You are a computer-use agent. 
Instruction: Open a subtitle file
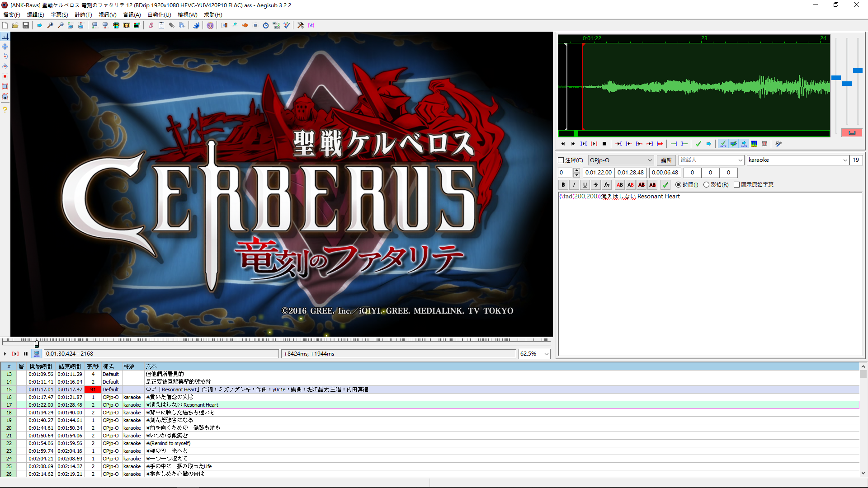[15, 25]
